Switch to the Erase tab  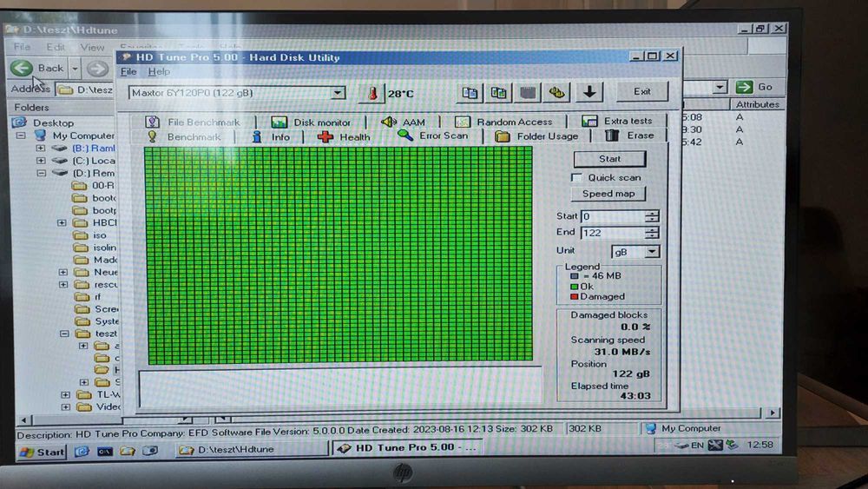(629, 135)
